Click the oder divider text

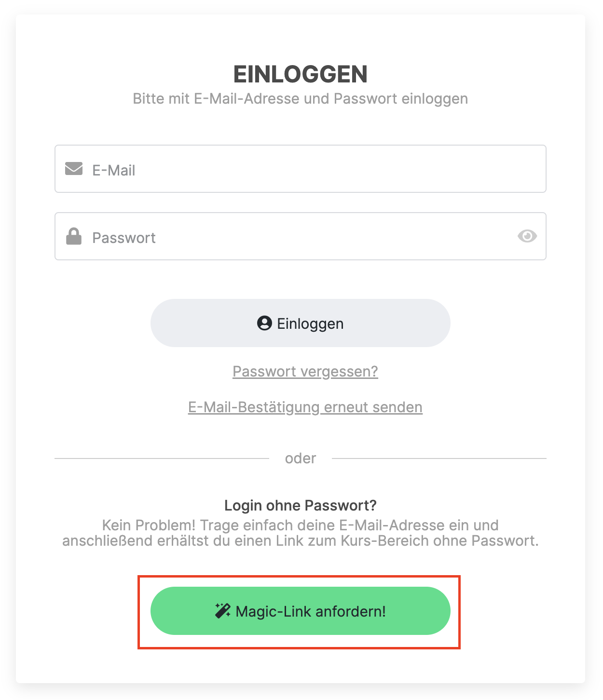pos(300,458)
